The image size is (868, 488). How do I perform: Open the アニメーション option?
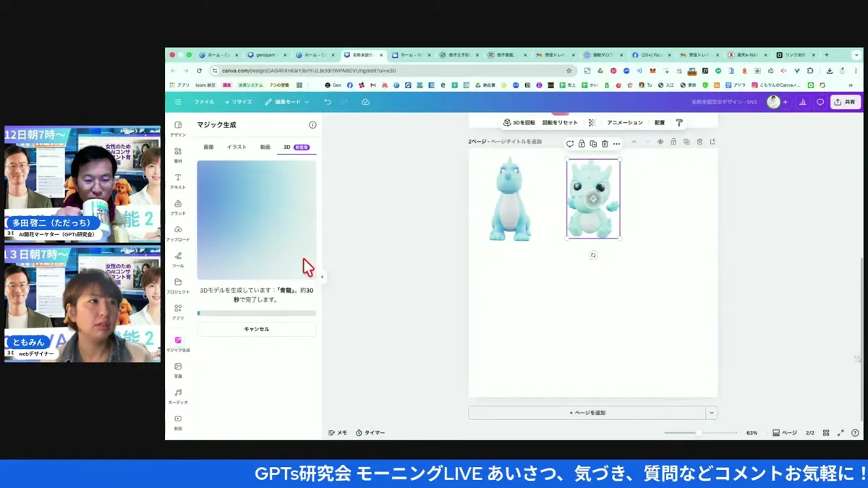tap(624, 123)
